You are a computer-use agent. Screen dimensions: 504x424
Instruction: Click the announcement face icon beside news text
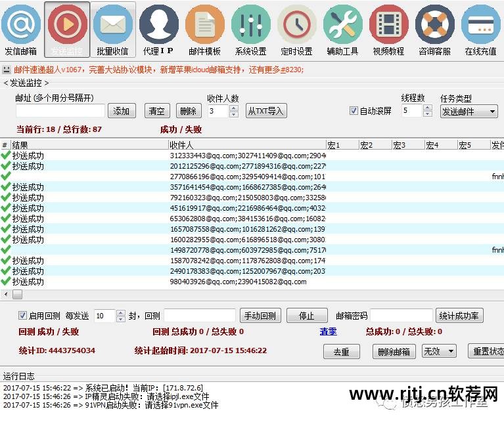tap(6, 70)
